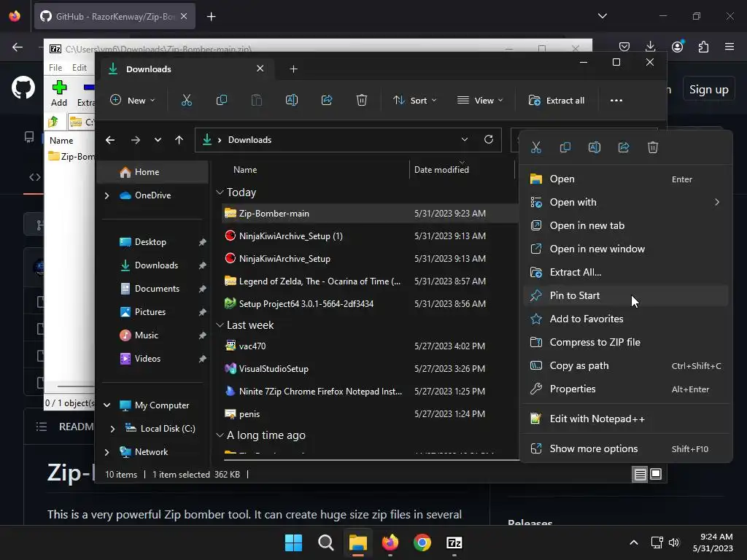Choose Copy as path
Screen dimensions: 747x560
pyautogui.click(x=625, y=366)
